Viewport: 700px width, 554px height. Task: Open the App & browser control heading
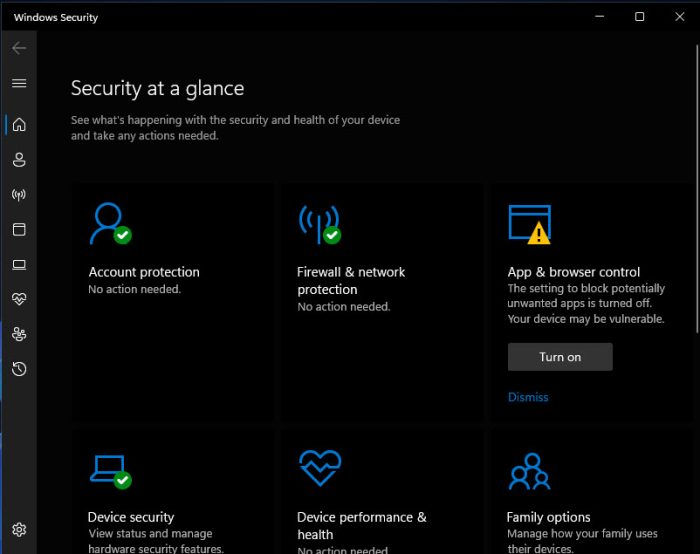point(574,272)
